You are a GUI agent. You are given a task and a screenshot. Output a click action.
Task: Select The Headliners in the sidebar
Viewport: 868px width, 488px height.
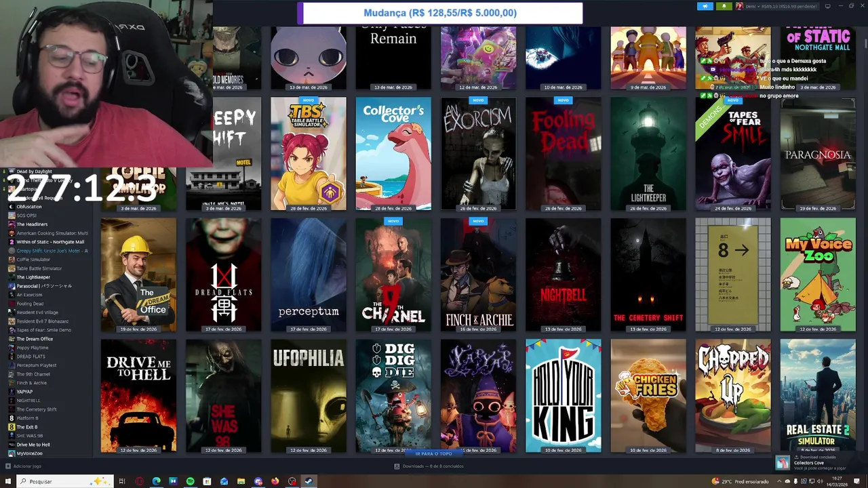[x=32, y=224]
